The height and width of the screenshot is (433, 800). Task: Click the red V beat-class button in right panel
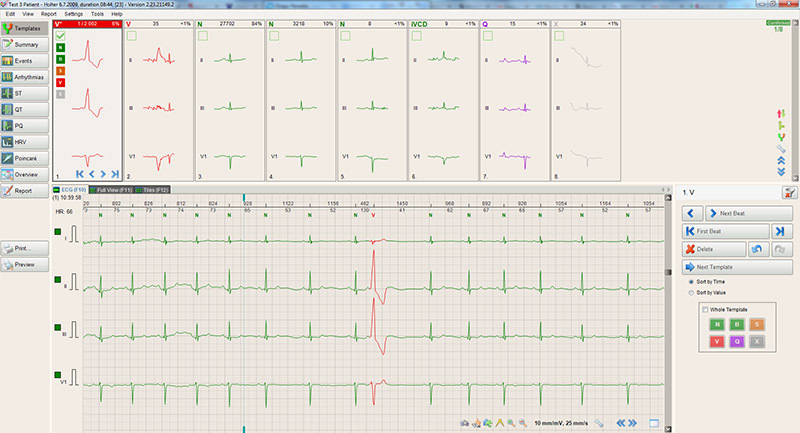click(x=717, y=341)
